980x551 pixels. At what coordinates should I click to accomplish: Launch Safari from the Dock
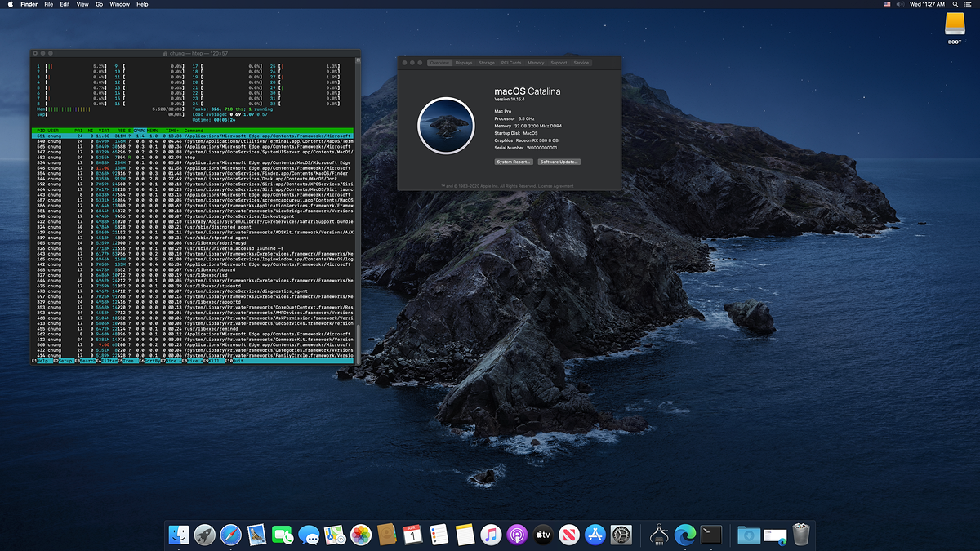[231, 535]
